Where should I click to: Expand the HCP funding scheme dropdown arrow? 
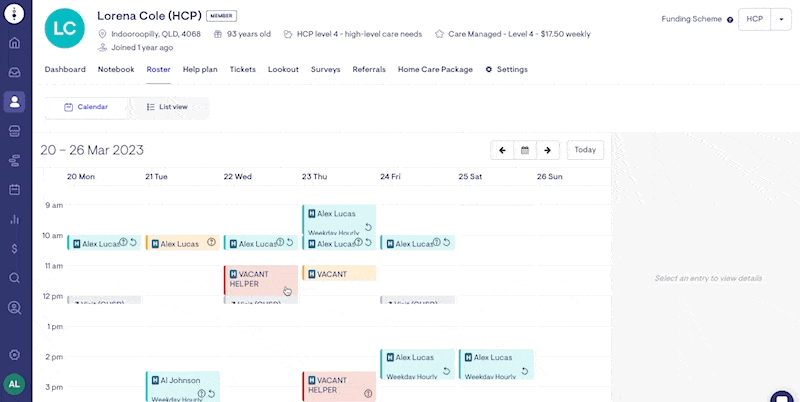coord(780,19)
